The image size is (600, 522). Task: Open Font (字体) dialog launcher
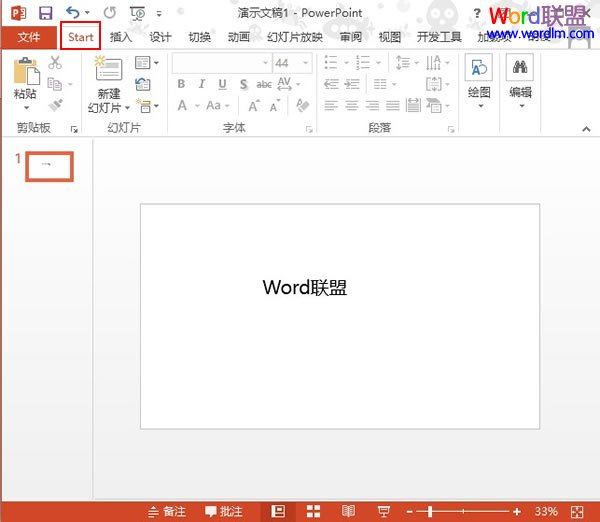309,130
